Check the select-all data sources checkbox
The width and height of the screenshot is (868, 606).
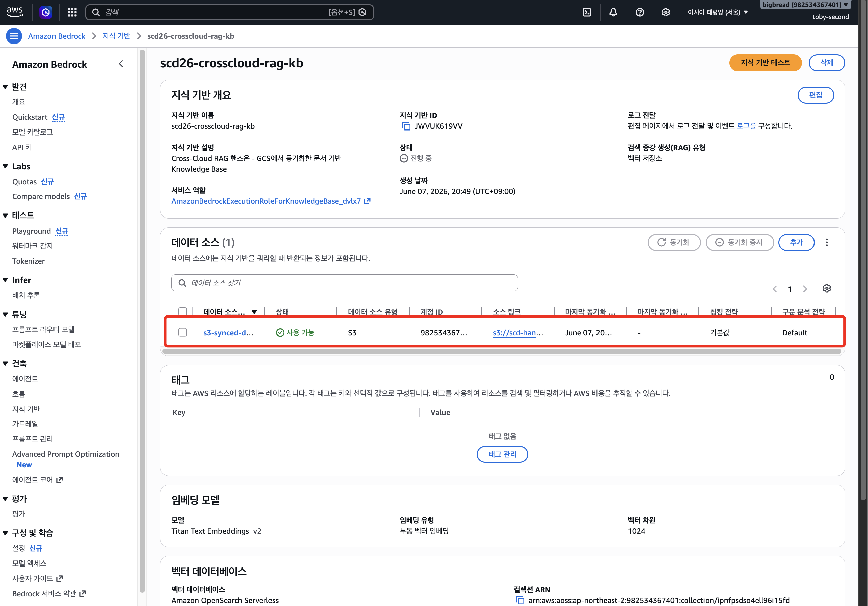pyautogui.click(x=182, y=311)
